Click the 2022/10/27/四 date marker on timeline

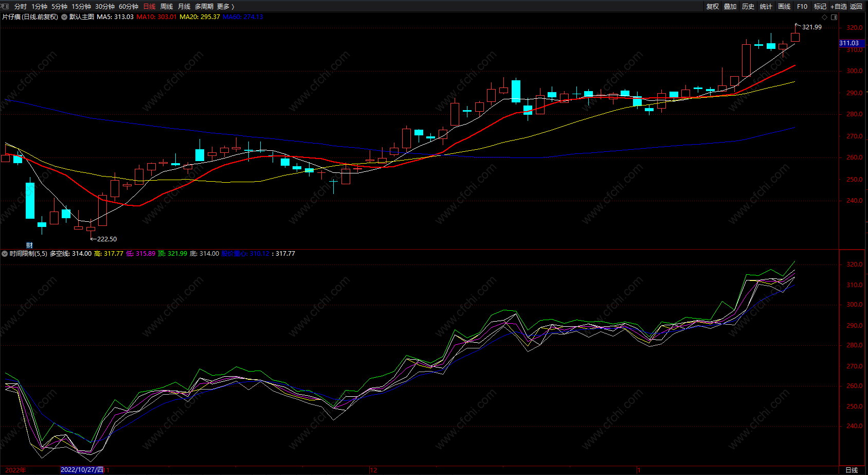(x=82, y=470)
